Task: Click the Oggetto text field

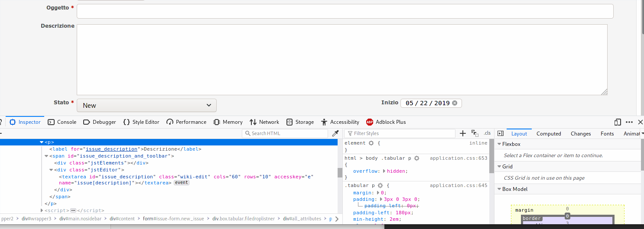Action: coord(345,11)
